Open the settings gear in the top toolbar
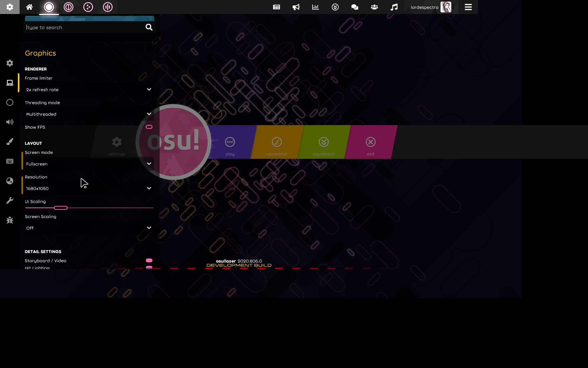 (x=10, y=7)
